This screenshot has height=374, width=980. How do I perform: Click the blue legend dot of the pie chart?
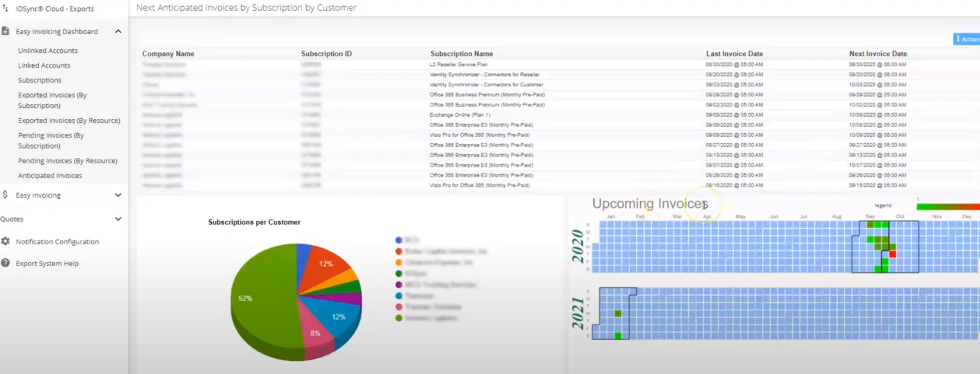399,240
